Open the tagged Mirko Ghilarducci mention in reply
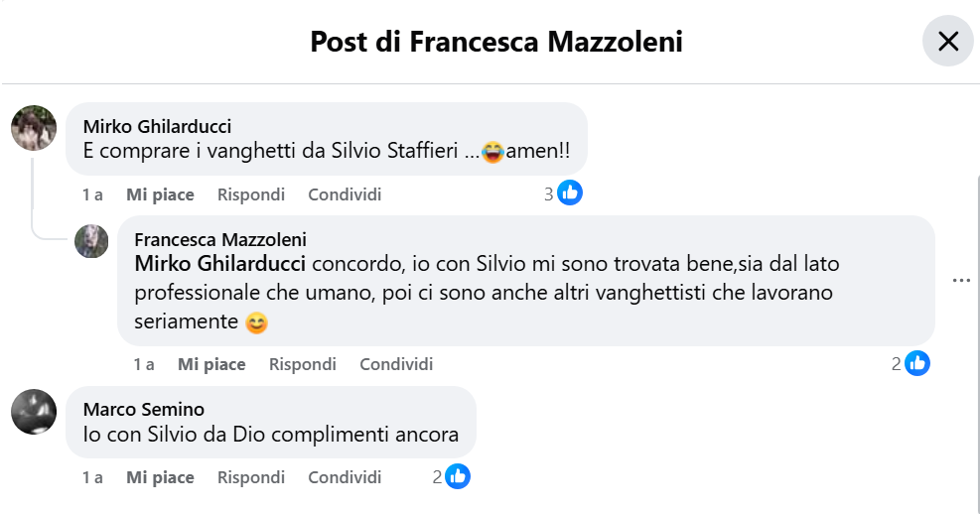This screenshot has width=980, height=514. point(220,264)
